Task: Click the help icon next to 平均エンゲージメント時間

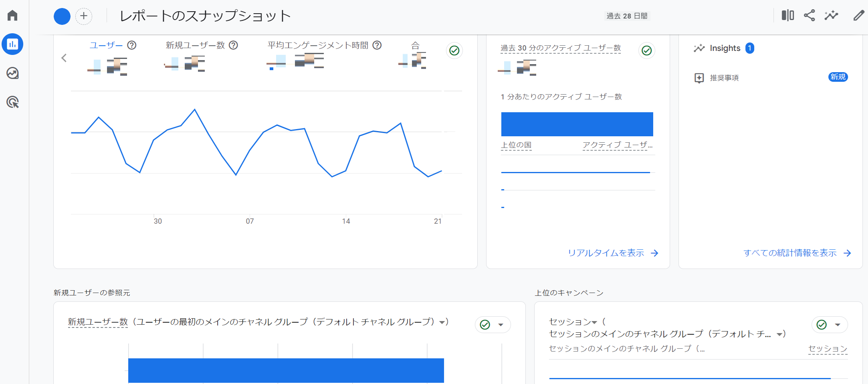Action: (x=377, y=45)
